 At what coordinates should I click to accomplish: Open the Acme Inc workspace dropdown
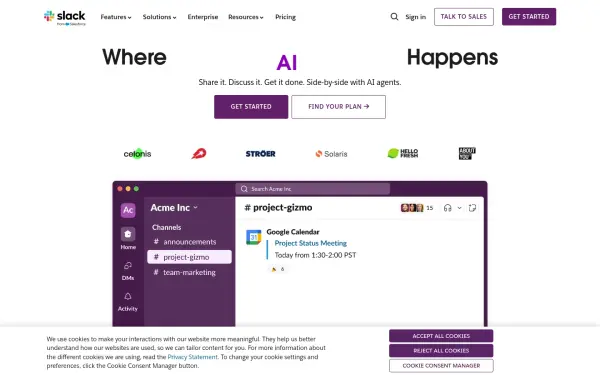click(x=174, y=207)
